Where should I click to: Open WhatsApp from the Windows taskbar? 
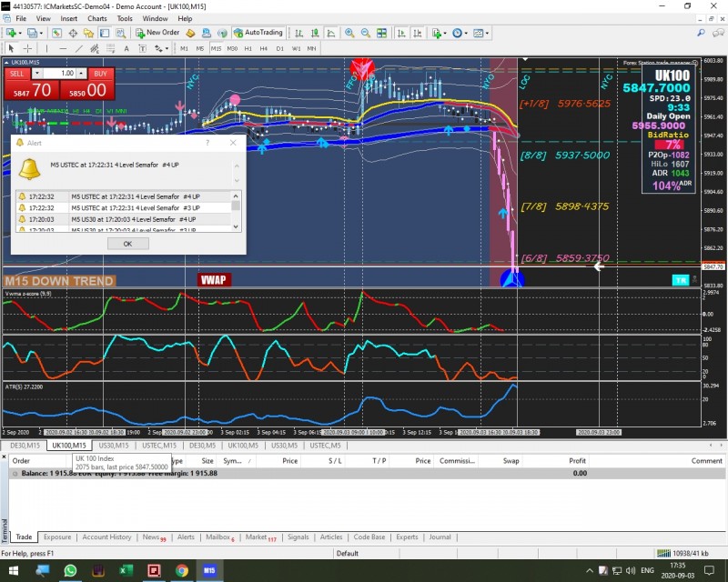(x=70, y=570)
